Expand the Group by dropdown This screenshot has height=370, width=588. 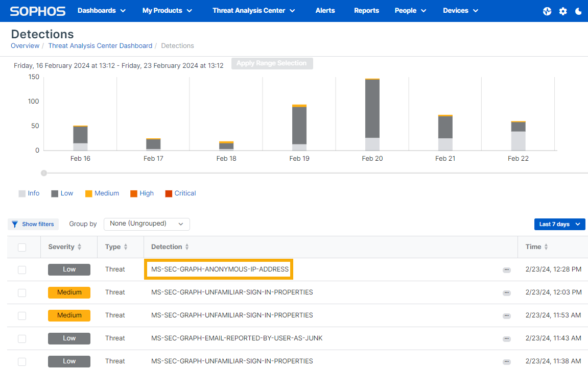147,224
